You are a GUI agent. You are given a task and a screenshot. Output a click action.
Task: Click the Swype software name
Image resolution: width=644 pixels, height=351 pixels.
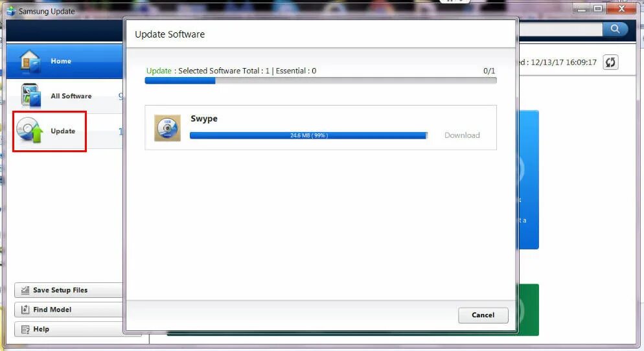[x=204, y=119]
